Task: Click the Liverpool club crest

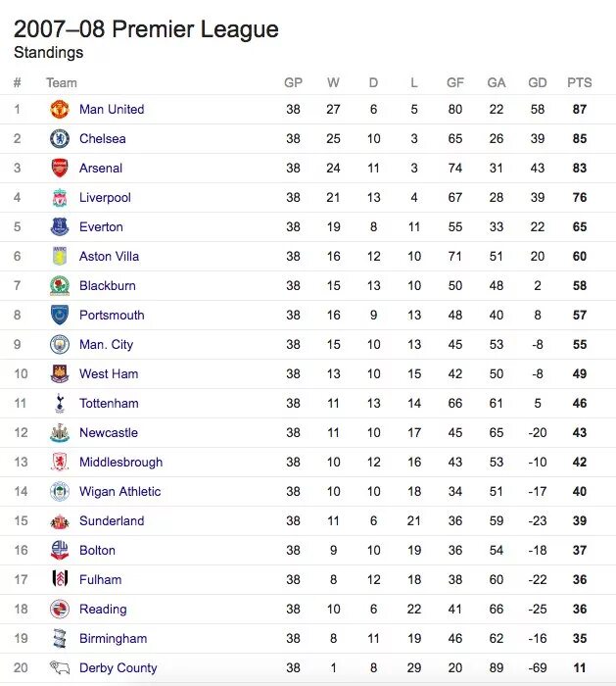Action: click(x=60, y=197)
